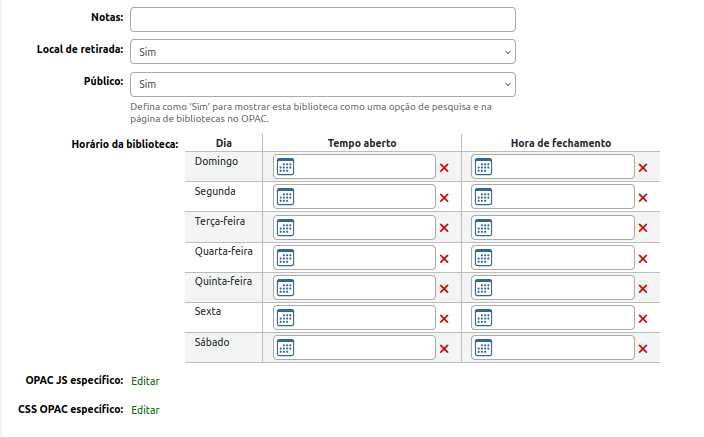Click calendar icon for Sexta closing time
Image resolution: width=704 pixels, height=437 pixels.
tap(484, 318)
